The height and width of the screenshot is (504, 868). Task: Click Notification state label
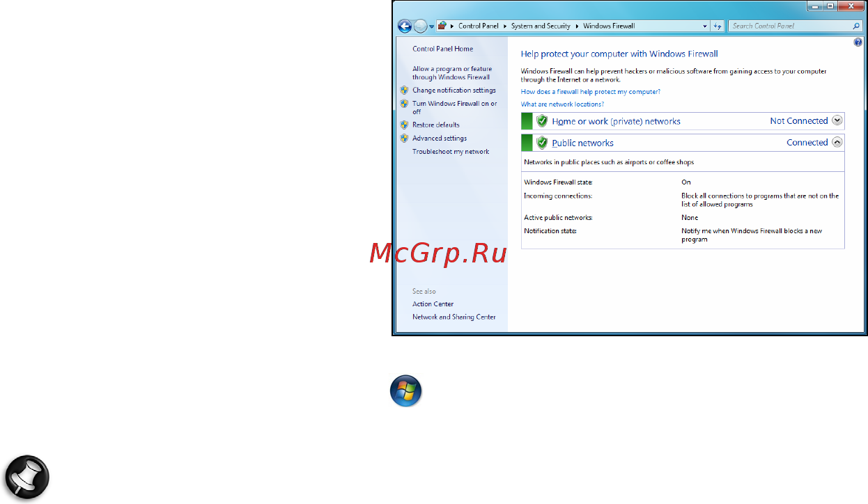tap(550, 230)
